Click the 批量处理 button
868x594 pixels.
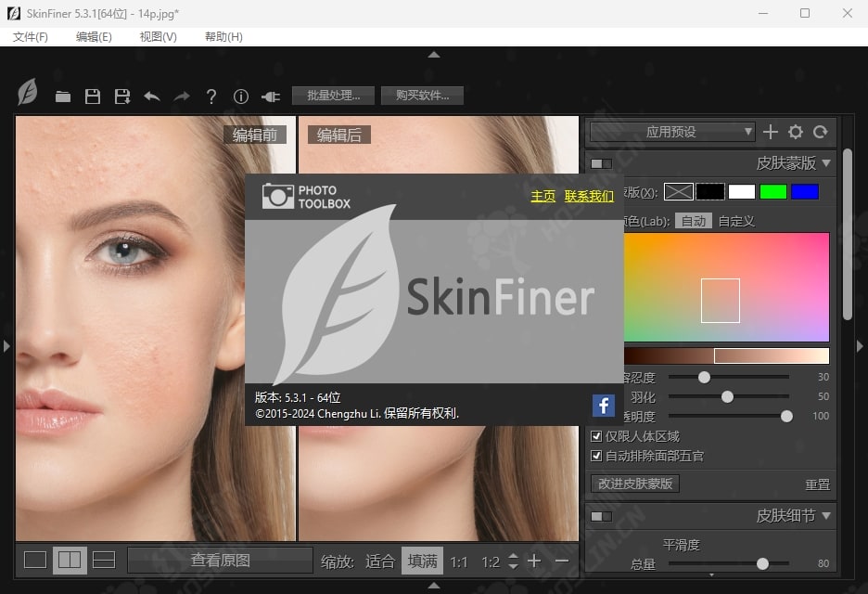333,96
